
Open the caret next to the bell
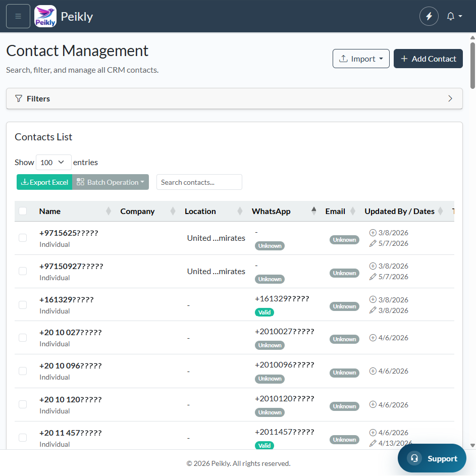click(460, 16)
